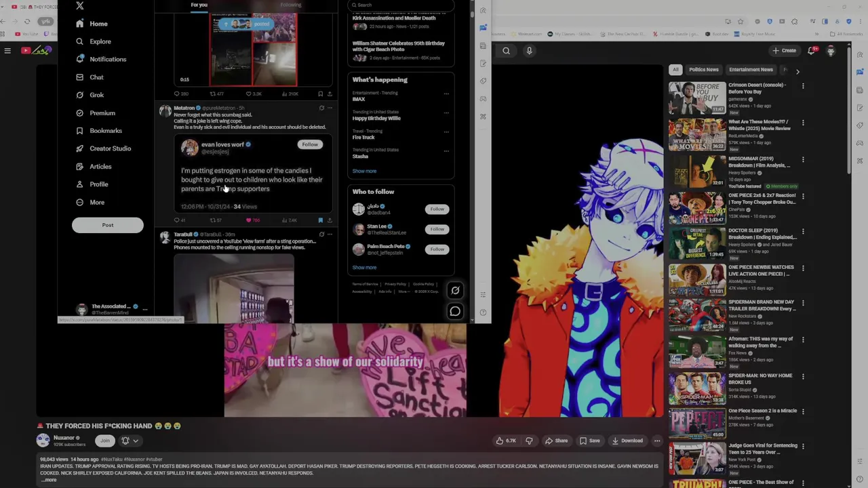Screen dimensions: 868x488
Task: Open Home in the X sidebar
Action: (92, 24)
